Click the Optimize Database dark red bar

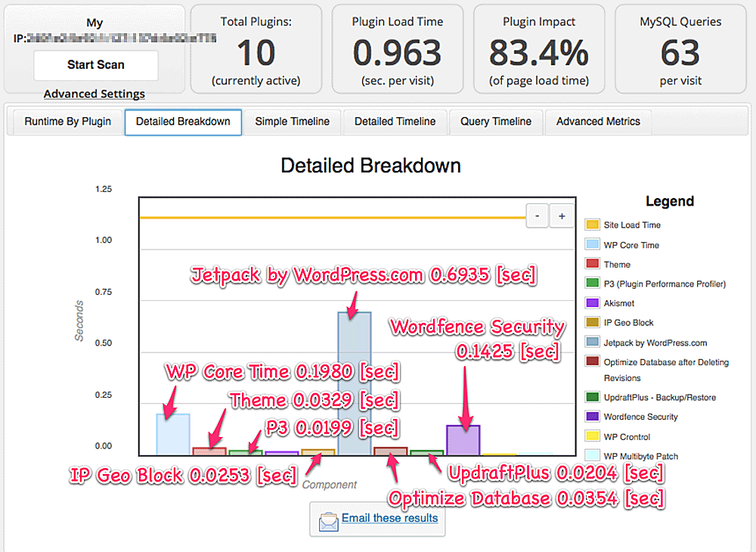pos(391,451)
